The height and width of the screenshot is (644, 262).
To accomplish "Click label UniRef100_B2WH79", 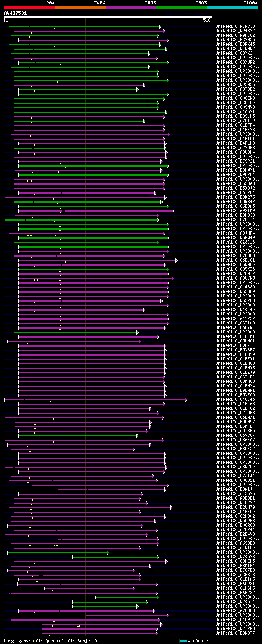I will pos(235,508).
